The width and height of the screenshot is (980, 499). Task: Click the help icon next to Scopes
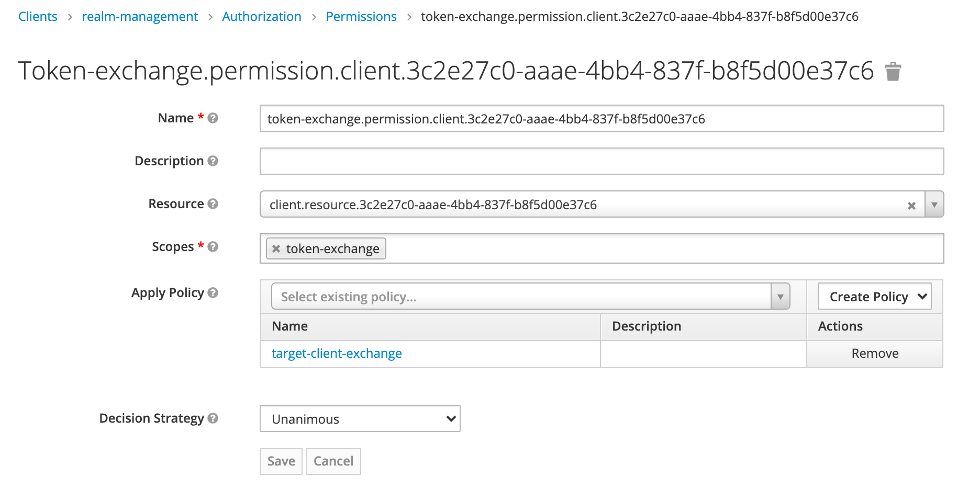tap(213, 247)
